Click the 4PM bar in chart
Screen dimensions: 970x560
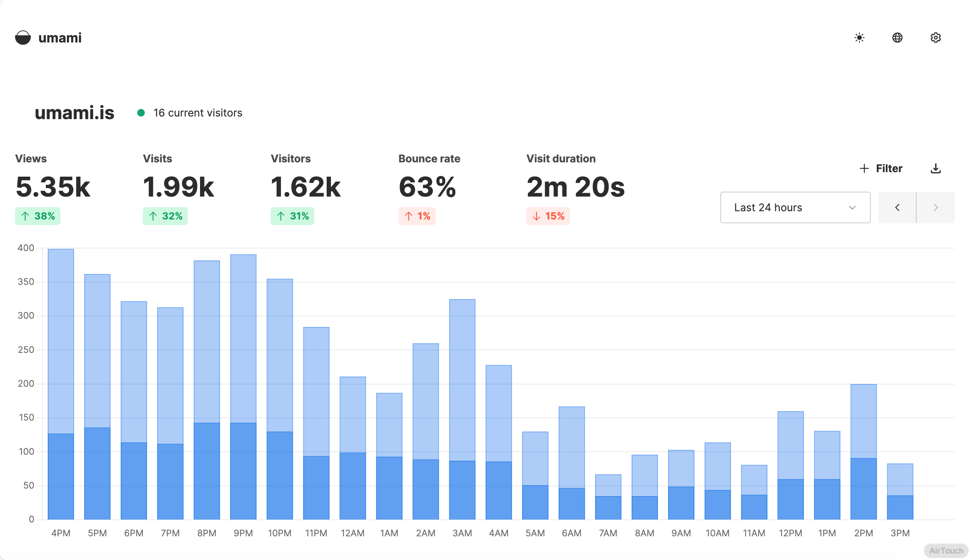[x=61, y=384]
